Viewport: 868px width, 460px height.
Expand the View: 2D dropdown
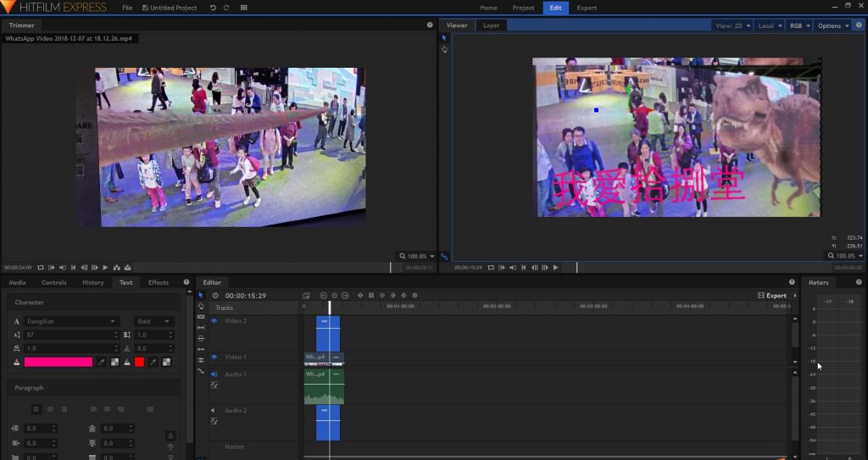[x=732, y=25]
